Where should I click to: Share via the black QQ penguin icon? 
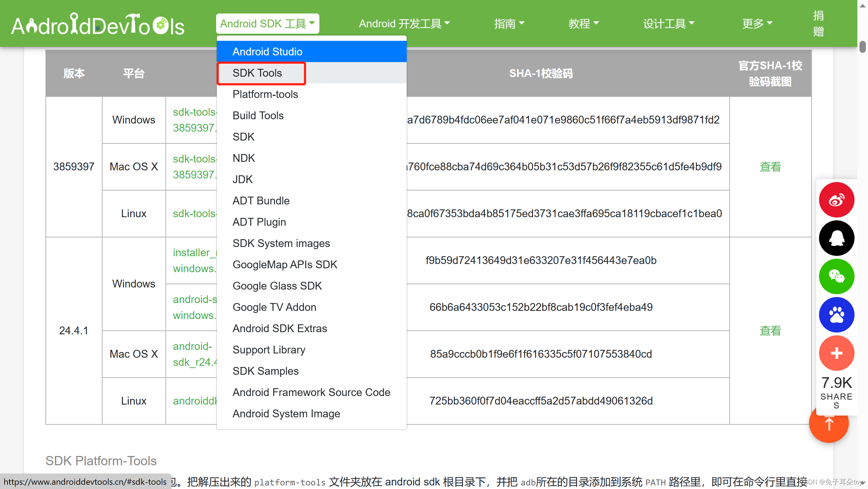point(836,238)
